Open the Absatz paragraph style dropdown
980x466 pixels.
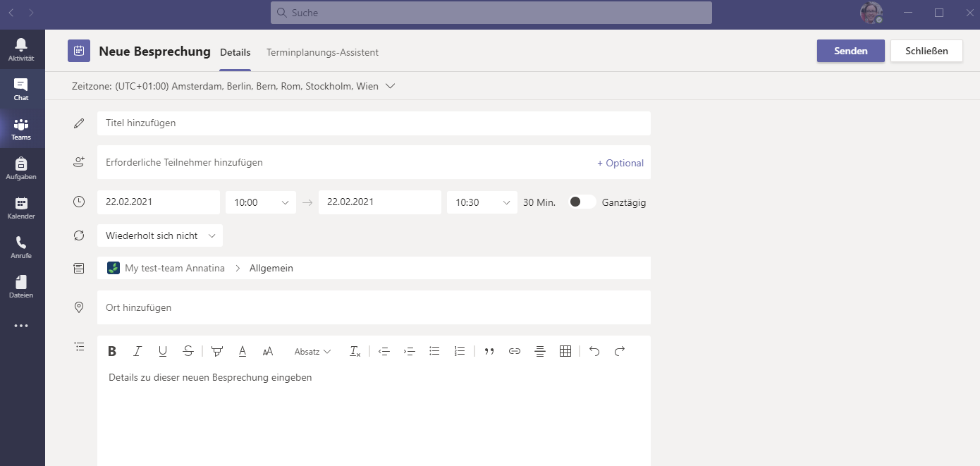click(x=312, y=351)
